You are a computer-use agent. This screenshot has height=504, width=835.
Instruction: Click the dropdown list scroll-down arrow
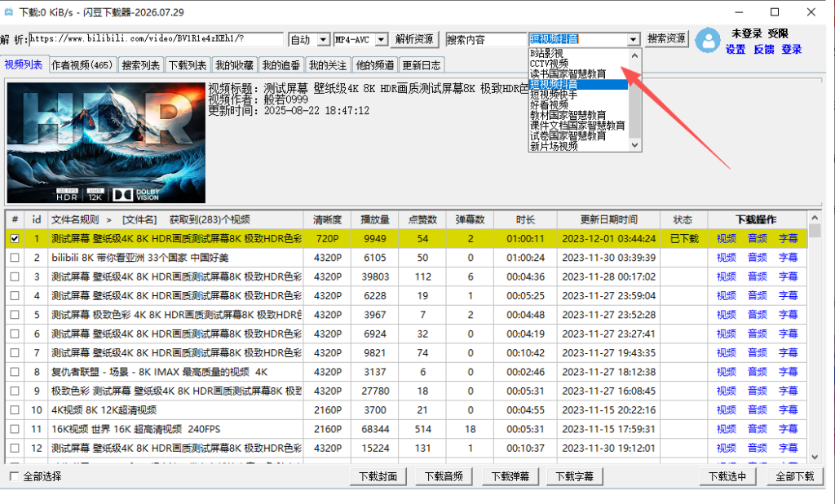634,145
